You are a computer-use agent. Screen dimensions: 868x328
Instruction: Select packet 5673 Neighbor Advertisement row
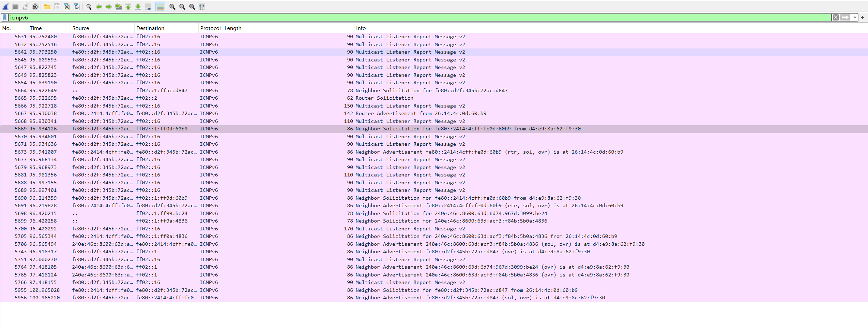(434, 152)
